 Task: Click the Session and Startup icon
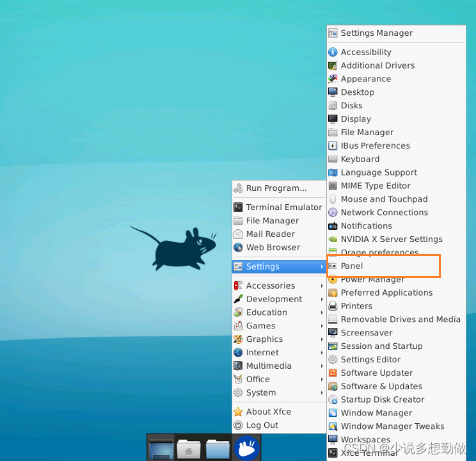click(x=333, y=346)
